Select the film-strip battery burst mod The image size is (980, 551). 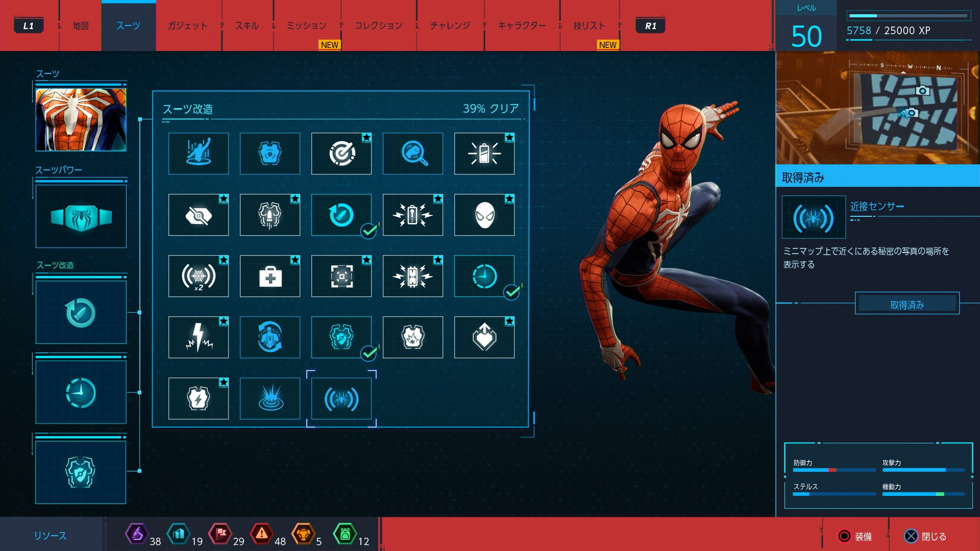click(413, 276)
